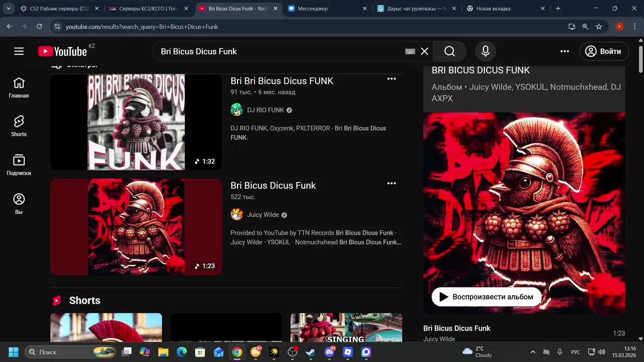
Task: Show hidden system tray icons chevron
Action: (533, 352)
